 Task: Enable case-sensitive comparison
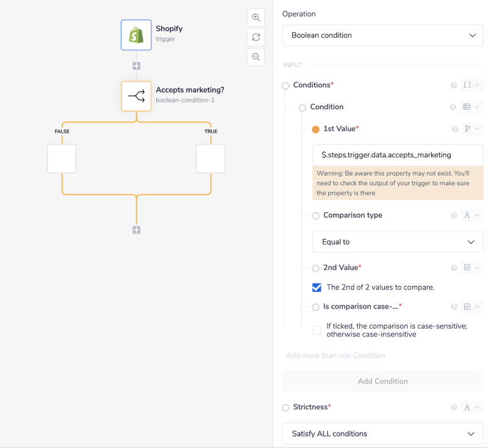tap(317, 329)
